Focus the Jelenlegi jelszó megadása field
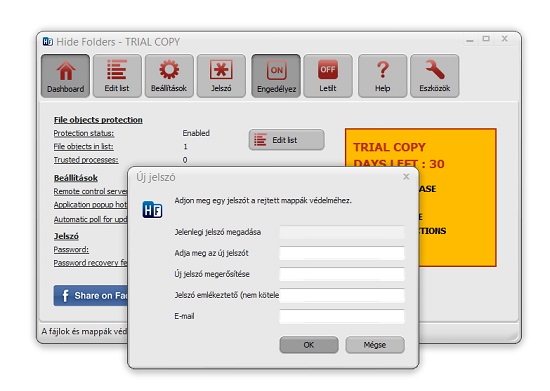Screen dimensions: 550x391 pos(342,232)
